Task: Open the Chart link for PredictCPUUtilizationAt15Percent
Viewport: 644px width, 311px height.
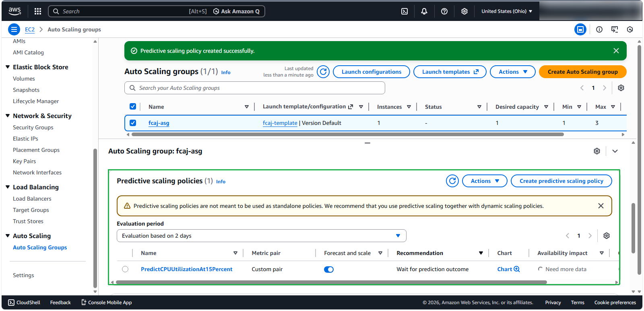Action: click(x=508, y=269)
